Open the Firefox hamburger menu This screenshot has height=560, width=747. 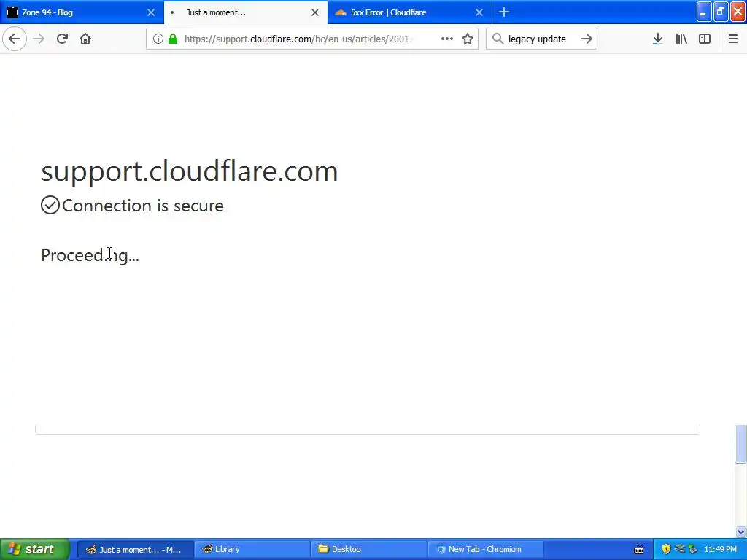tap(732, 39)
